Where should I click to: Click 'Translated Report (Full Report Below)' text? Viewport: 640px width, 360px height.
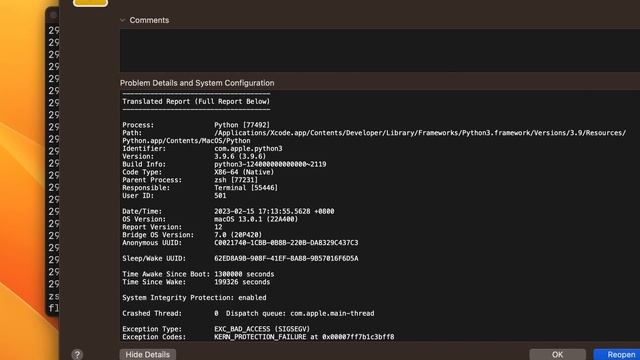click(196, 101)
